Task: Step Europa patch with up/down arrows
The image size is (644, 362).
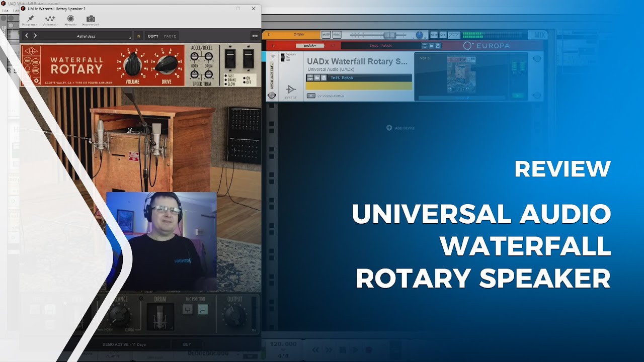Action: point(424,46)
